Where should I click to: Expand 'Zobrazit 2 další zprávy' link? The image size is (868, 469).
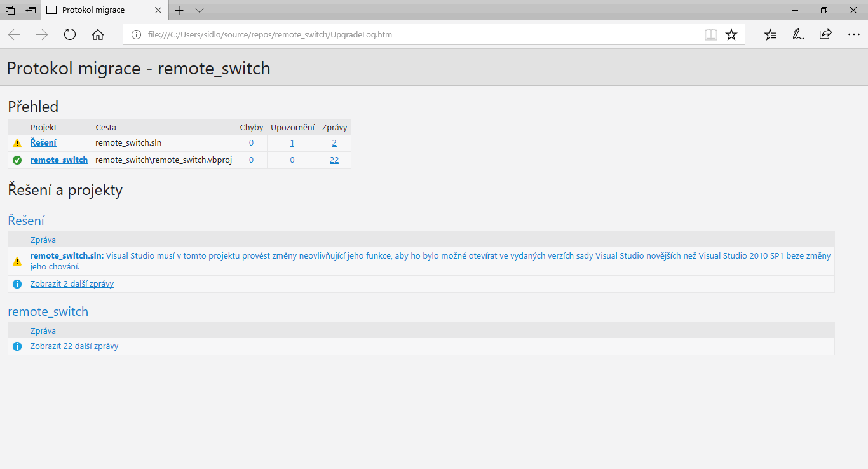[72, 284]
